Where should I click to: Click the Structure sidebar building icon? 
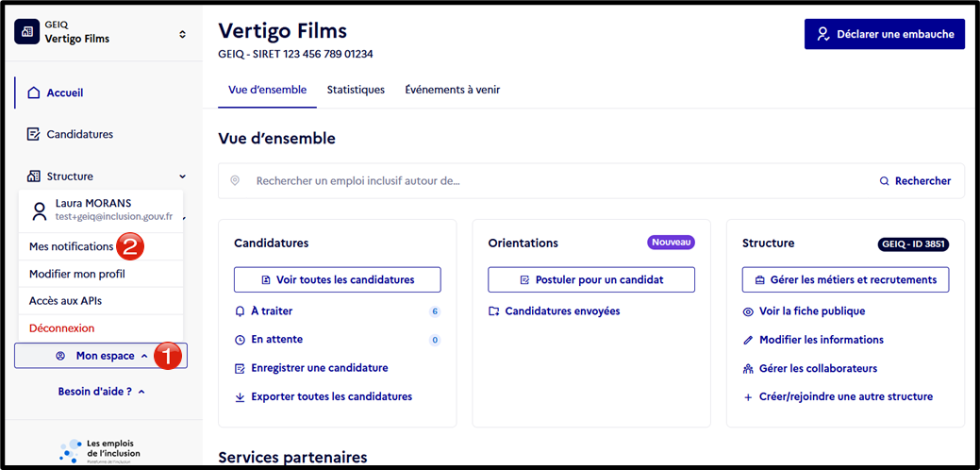(34, 176)
